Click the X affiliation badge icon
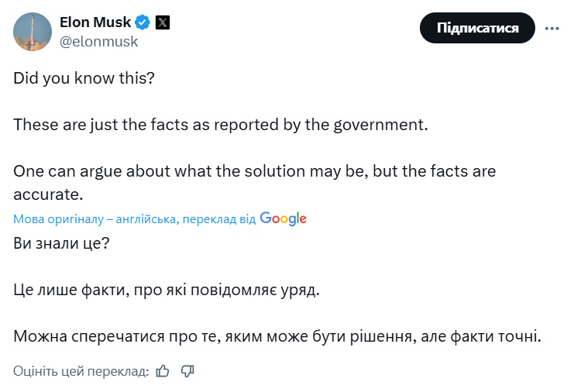Screen dimensions: 574x392 pyautogui.click(x=162, y=22)
